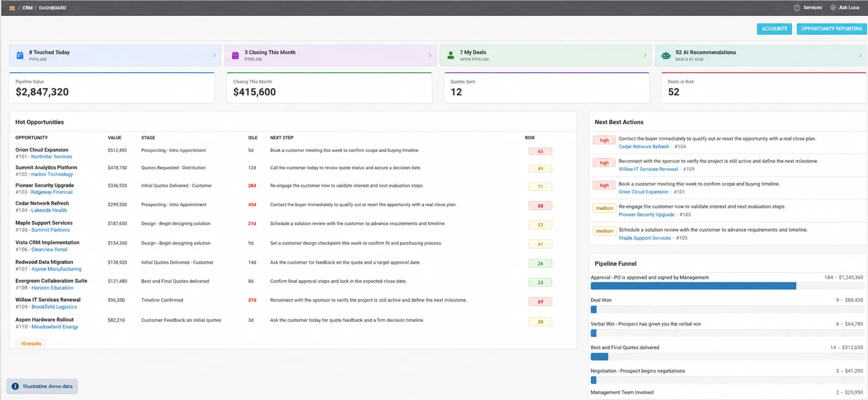Image resolution: width=868 pixels, height=400 pixels.
Task: Click the STAGE column header
Action: coord(148,138)
